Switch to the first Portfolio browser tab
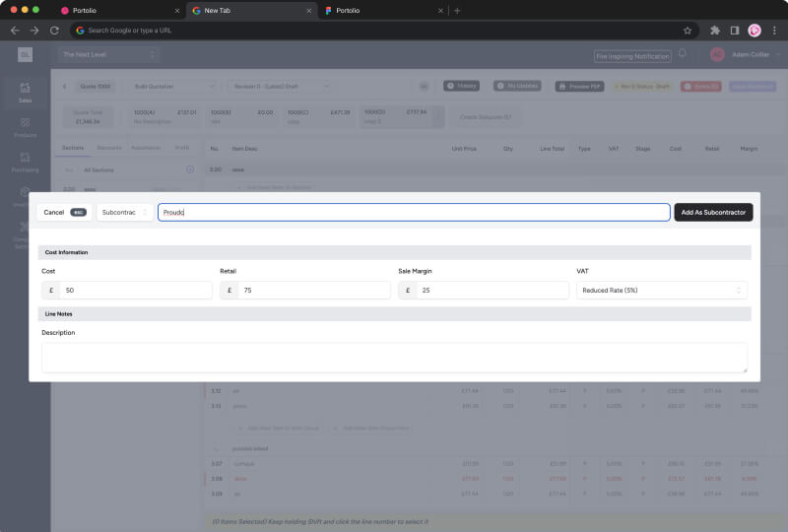The width and height of the screenshot is (788, 532). pyautogui.click(x=118, y=10)
